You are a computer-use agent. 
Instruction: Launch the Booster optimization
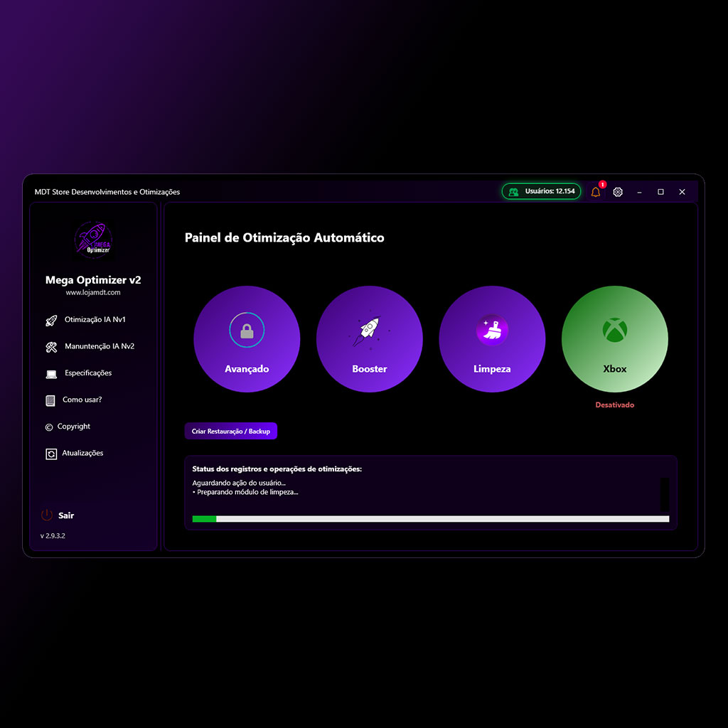(x=370, y=339)
